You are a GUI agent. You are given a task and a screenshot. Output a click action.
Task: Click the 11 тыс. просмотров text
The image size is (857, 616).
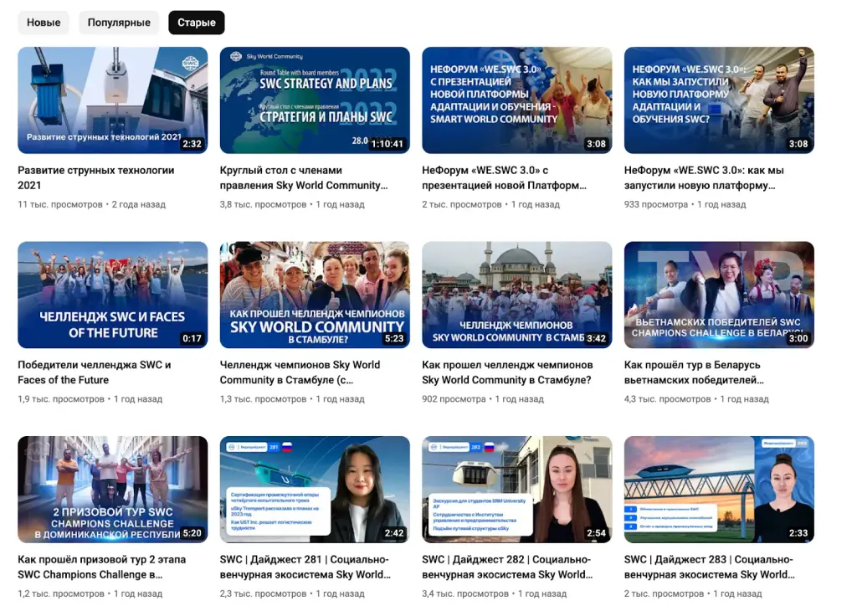[60, 204]
